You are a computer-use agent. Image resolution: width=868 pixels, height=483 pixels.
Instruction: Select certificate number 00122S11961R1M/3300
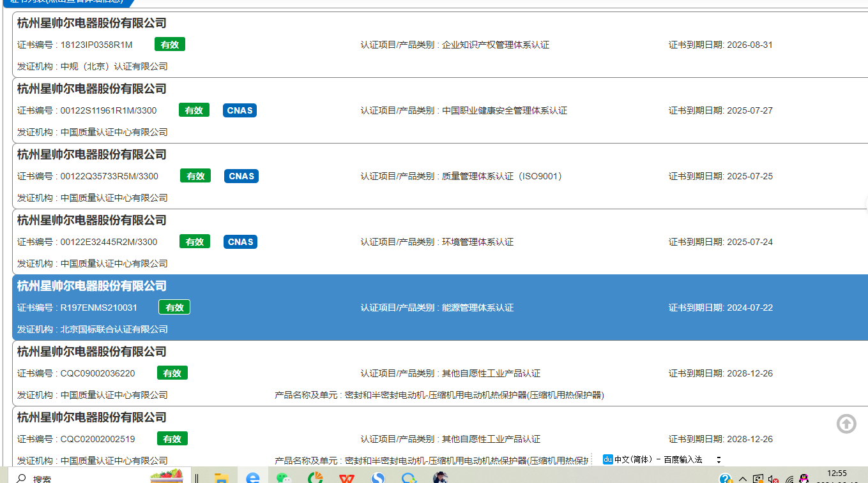click(x=109, y=110)
